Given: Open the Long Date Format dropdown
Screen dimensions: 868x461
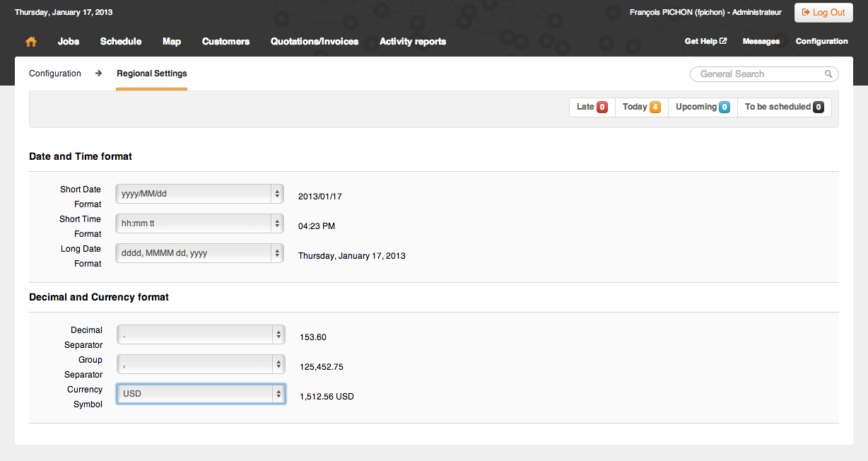Looking at the screenshot, I should (x=200, y=253).
